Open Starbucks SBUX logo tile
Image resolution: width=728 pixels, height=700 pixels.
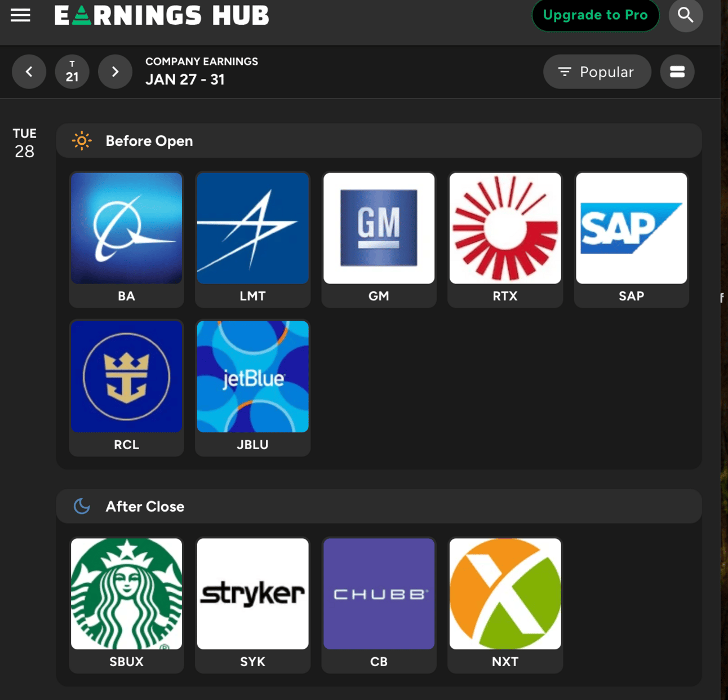pyautogui.click(x=126, y=594)
